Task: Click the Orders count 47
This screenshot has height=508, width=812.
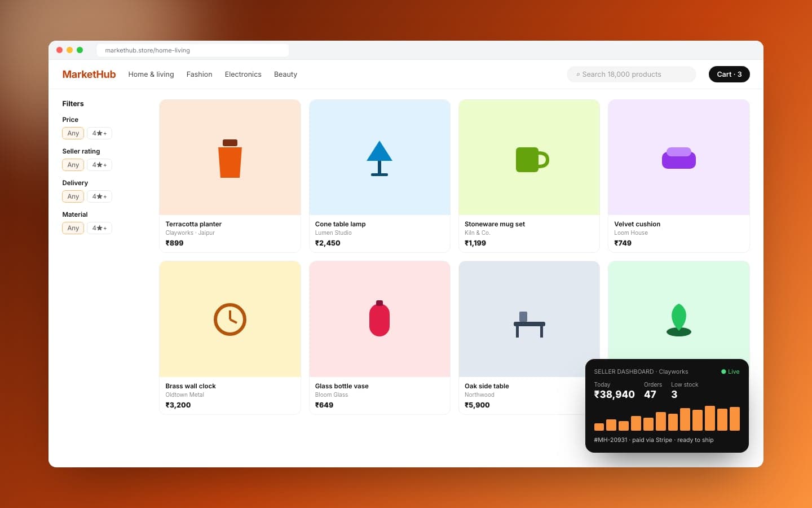Action: 650,395
